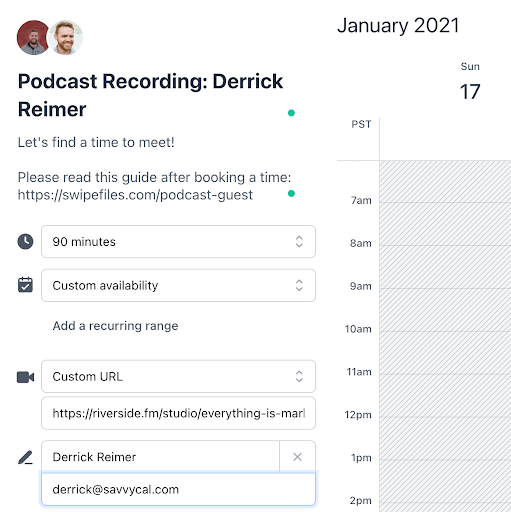This screenshot has width=511, height=512.
Task: Remove Derrick Reimer with the X button
Action: coord(297,457)
